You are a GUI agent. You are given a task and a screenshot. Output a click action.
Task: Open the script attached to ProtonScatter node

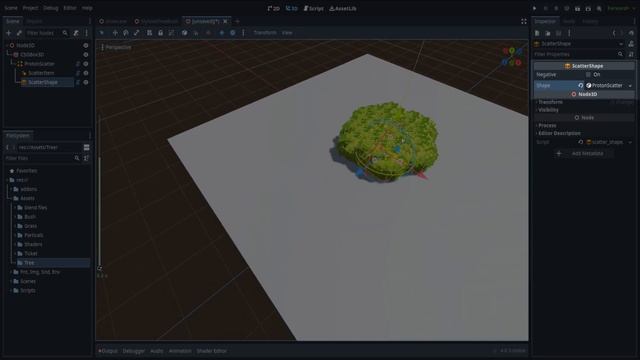pyautogui.click(x=78, y=64)
